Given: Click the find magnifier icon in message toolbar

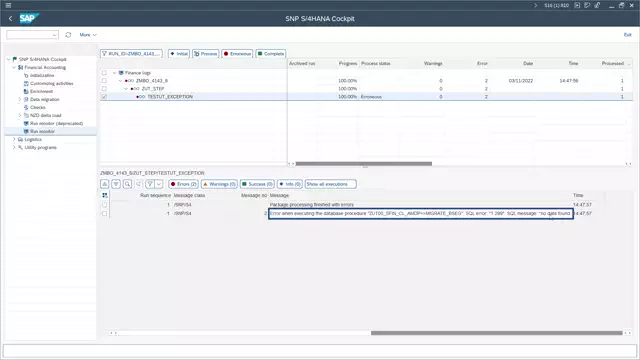Looking at the screenshot, I should point(127,184).
